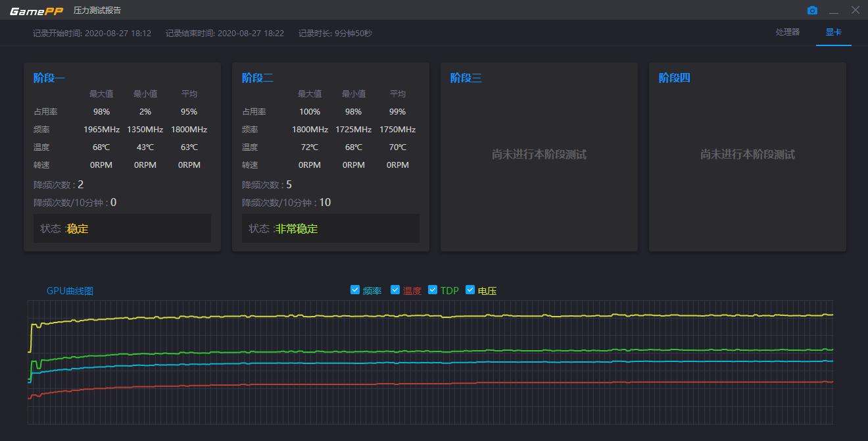The width and height of the screenshot is (868, 441).
Task: Disable the 温度 (temperature) curve checkbox
Action: (x=395, y=289)
